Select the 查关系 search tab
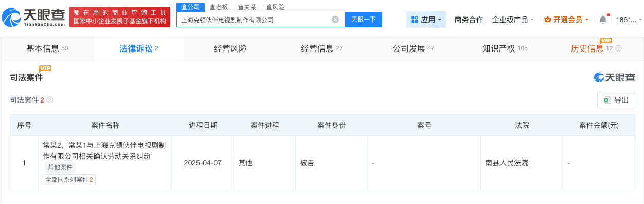Viewport: 644px width, 204px height. pos(247,7)
